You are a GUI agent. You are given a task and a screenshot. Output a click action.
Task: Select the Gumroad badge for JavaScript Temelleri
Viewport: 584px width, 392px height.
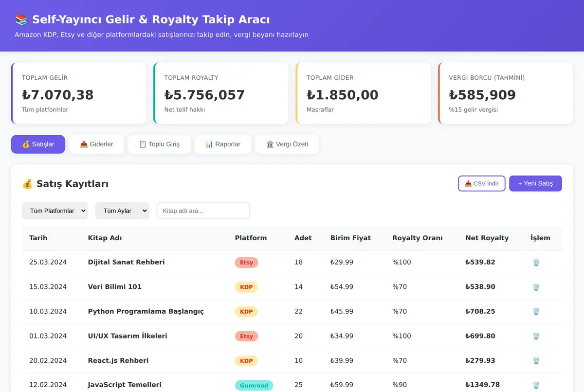(x=254, y=385)
